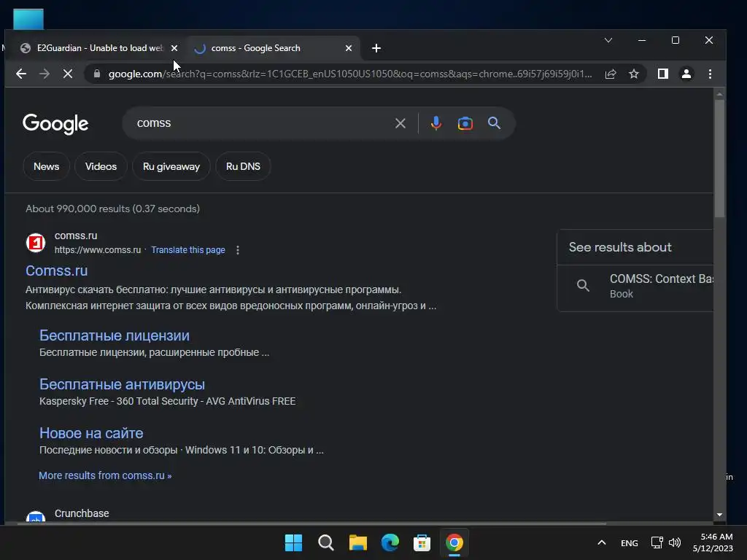
Task: Open a new tab
Action: pos(376,48)
